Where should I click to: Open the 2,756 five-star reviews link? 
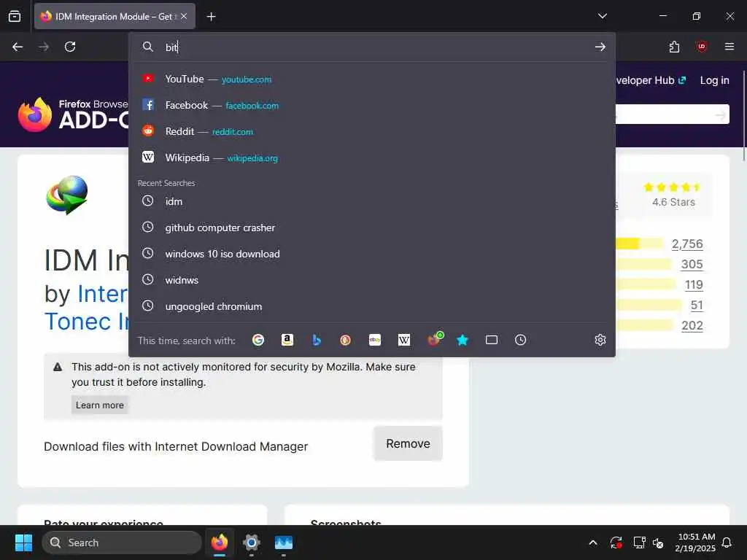click(x=687, y=244)
